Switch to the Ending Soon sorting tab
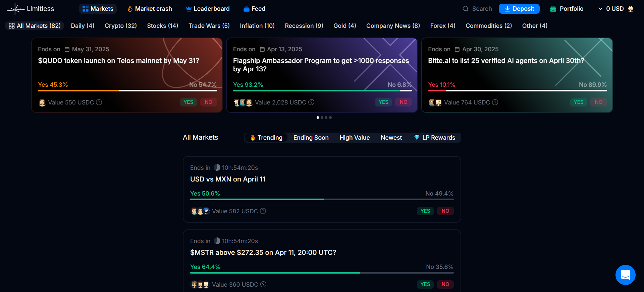This screenshot has height=292, width=644. [311, 138]
